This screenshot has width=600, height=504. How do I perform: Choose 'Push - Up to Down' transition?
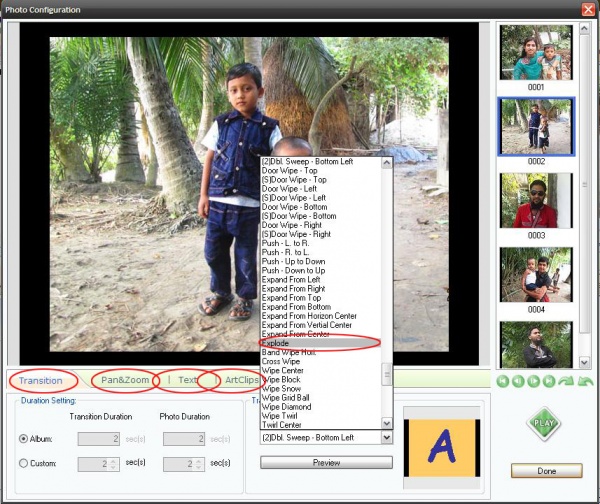pos(321,261)
